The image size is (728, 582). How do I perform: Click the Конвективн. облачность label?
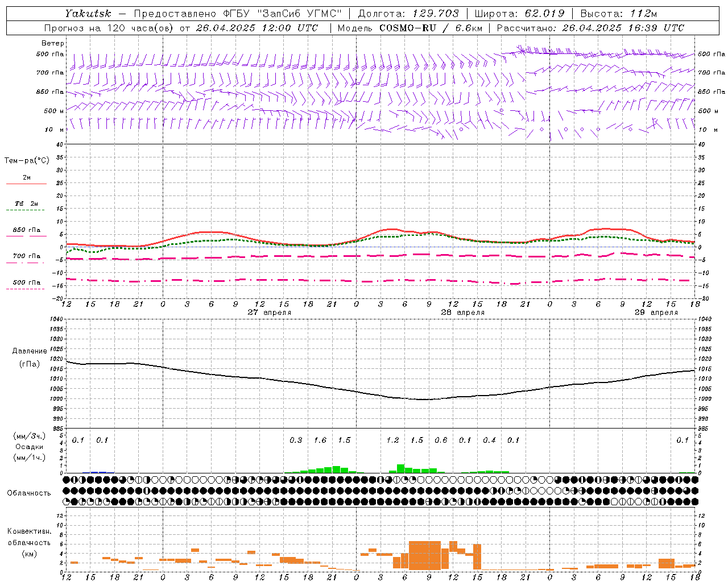(29, 537)
